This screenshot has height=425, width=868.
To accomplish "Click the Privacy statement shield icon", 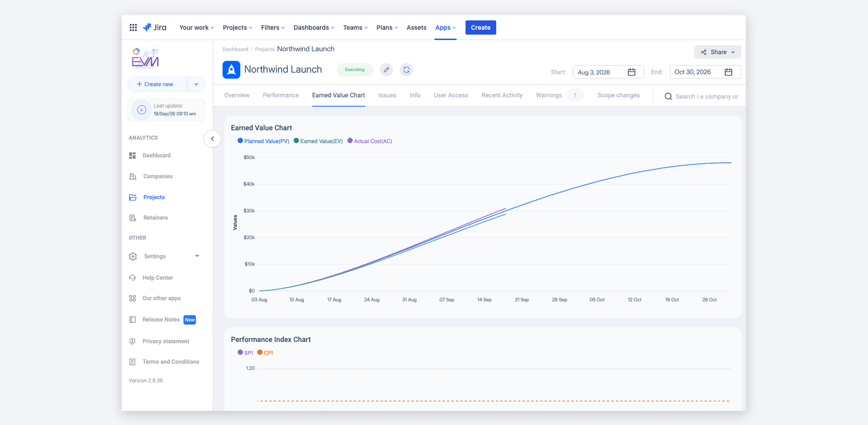I will point(133,341).
